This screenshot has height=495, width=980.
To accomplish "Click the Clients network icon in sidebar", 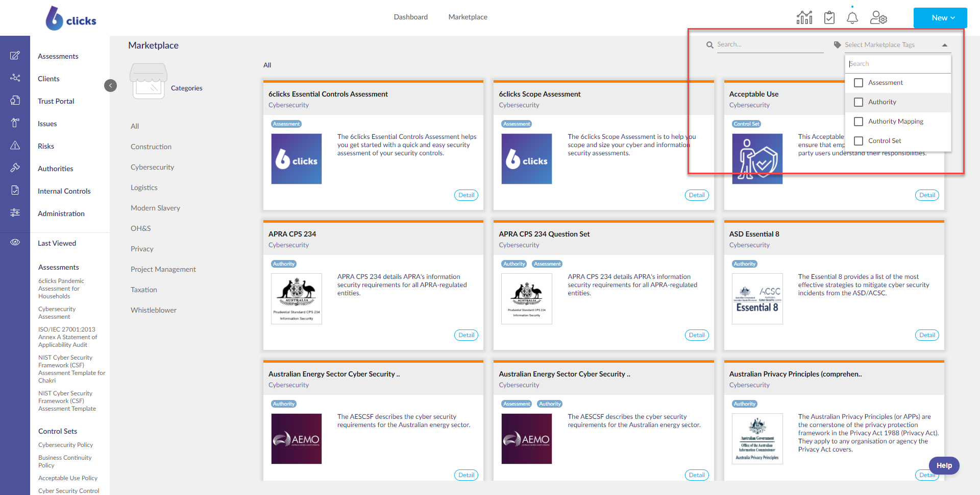I will (15, 78).
